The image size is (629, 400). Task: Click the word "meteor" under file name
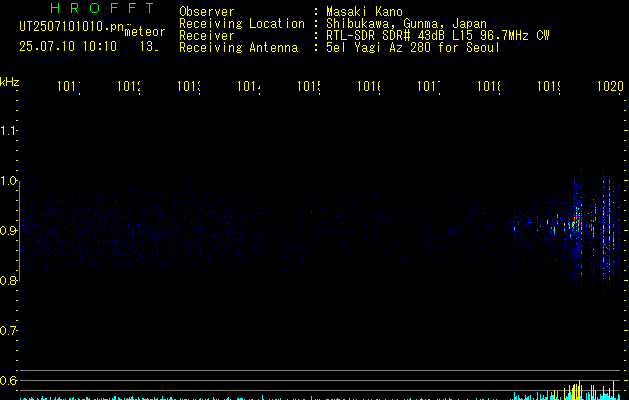click(145, 32)
